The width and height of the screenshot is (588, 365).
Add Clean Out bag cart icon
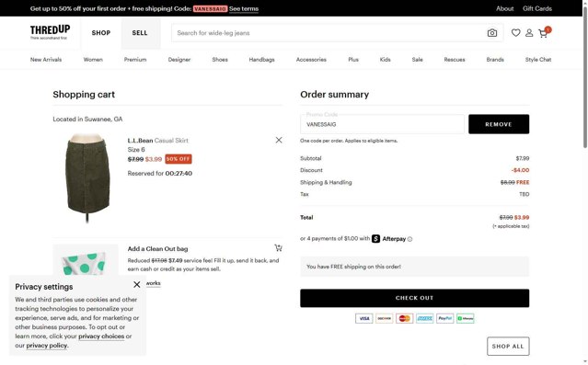pos(278,247)
